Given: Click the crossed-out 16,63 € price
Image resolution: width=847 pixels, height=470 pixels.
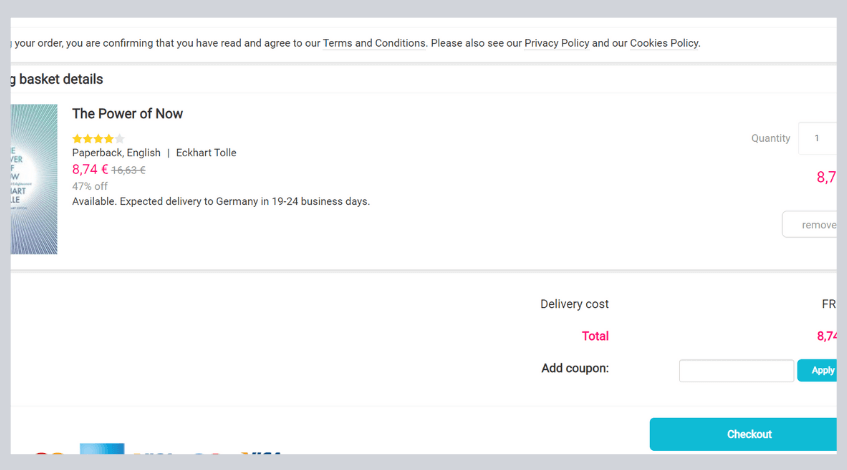Looking at the screenshot, I should click(129, 170).
